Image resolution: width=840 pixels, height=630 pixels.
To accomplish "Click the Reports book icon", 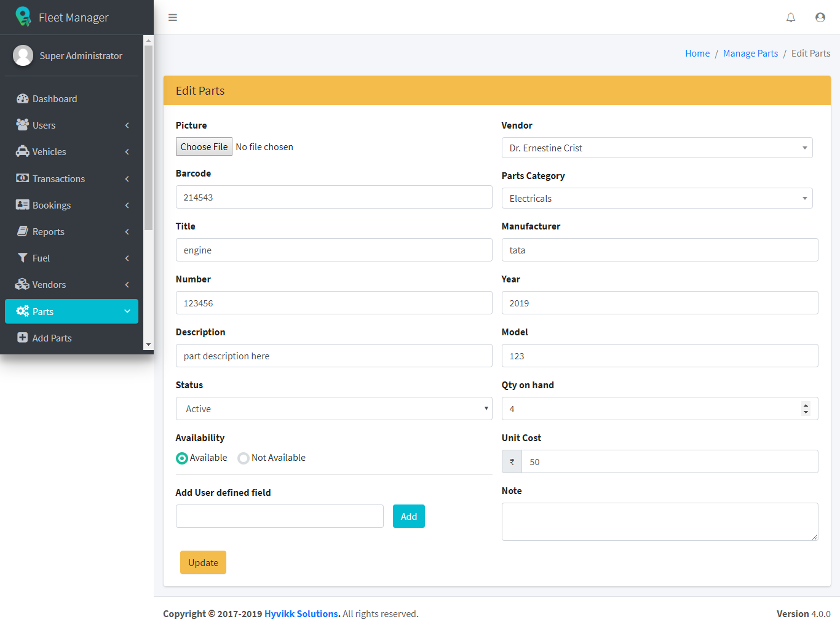I will [23, 231].
